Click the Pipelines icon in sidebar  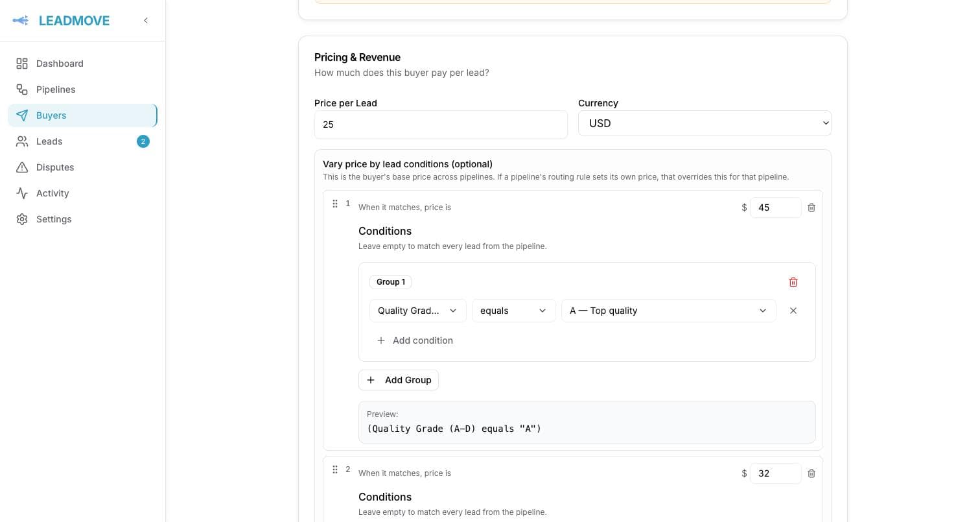click(22, 89)
